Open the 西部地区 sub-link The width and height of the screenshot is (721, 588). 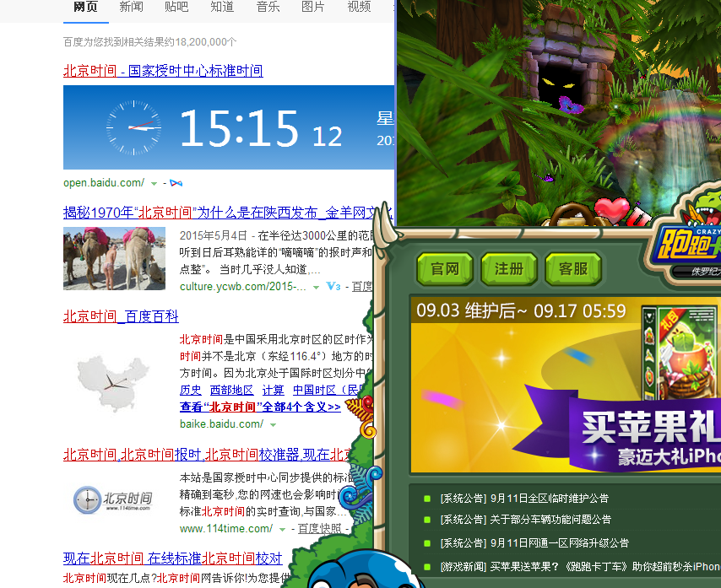point(231,390)
